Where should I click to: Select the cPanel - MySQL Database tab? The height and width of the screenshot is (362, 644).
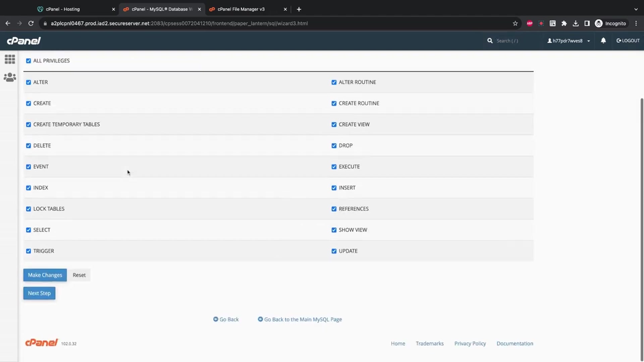(162, 9)
